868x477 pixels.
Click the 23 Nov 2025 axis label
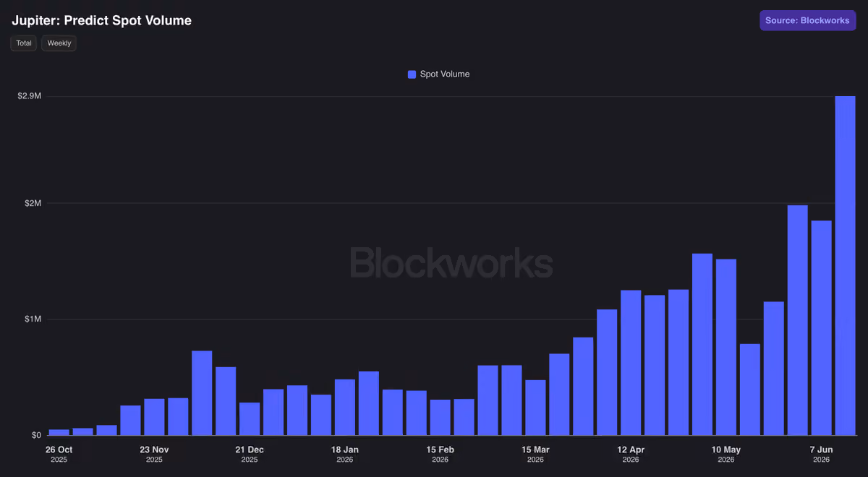[154, 454]
